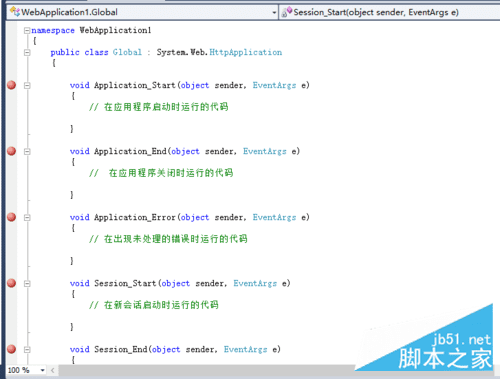The width and height of the screenshot is (500, 379).
Task: Click the class icon beside WebApplication1.Global
Action: click(x=15, y=12)
